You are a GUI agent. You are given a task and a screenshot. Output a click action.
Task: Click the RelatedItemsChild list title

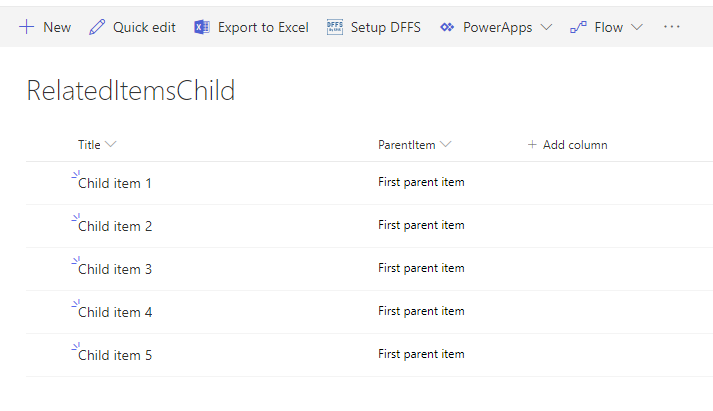131,92
